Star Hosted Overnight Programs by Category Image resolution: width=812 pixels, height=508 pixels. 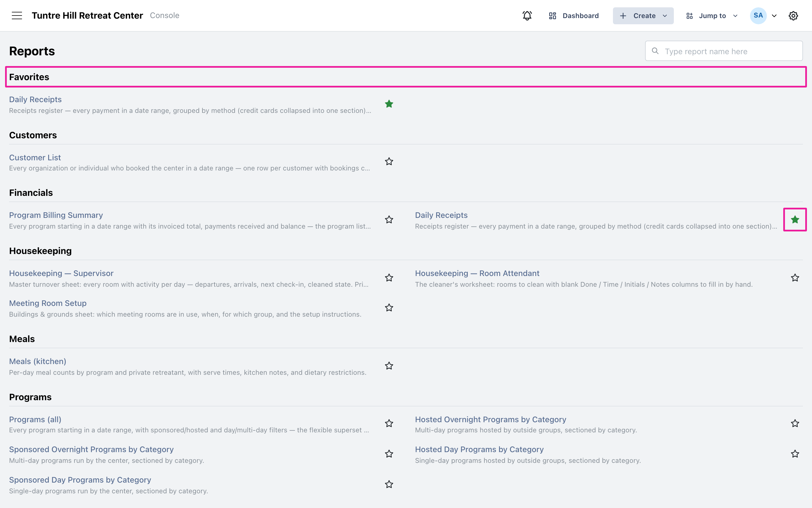click(x=795, y=423)
